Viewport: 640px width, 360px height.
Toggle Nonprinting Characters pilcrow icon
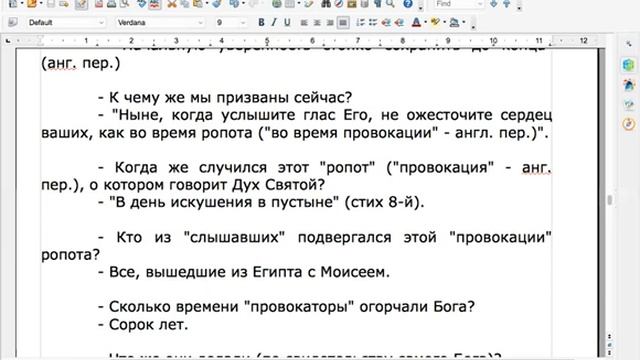point(378,4)
